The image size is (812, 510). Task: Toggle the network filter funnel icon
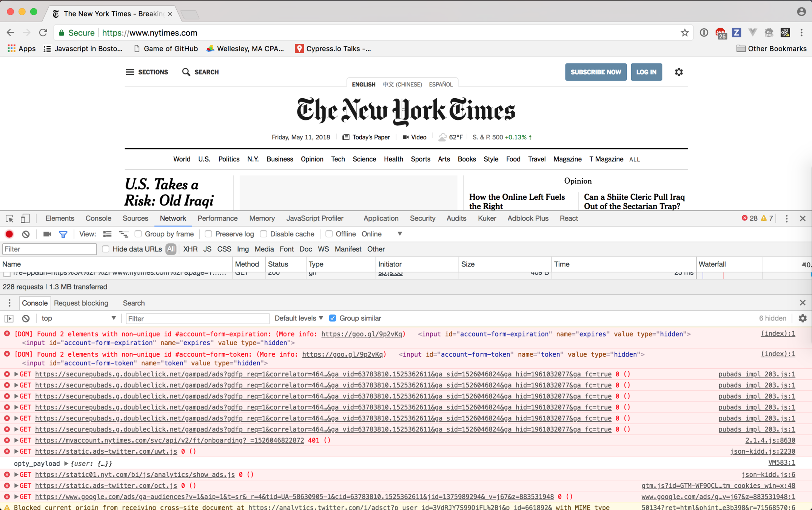[63, 234]
